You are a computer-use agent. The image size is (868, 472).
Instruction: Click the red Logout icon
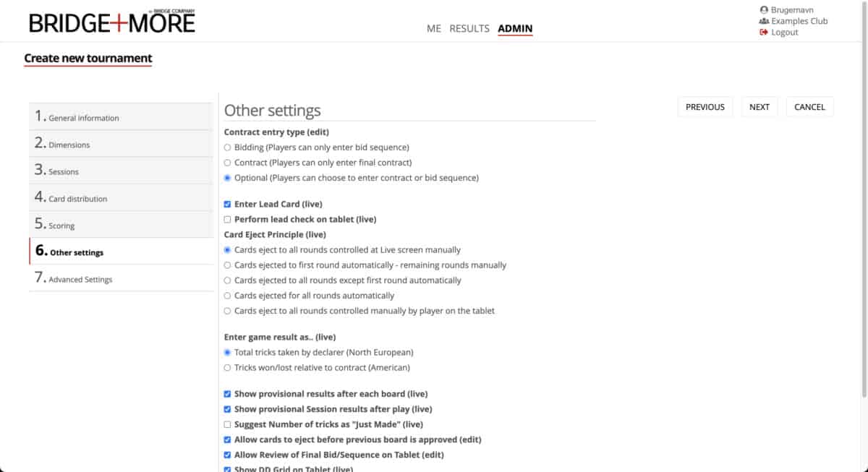(764, 33)
